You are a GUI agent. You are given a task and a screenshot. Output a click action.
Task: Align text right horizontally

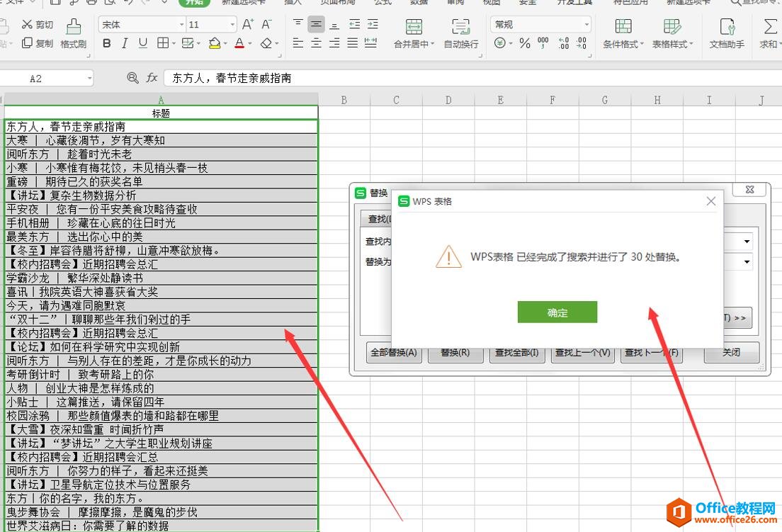334,43
